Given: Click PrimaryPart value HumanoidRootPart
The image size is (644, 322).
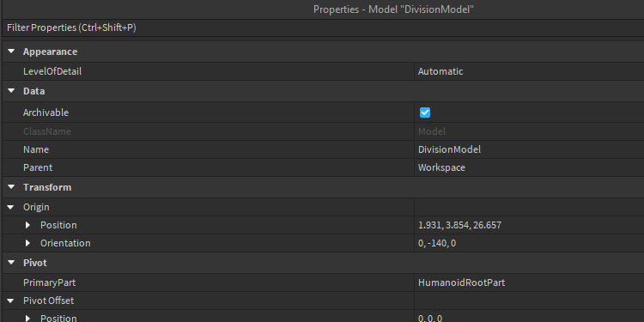Looking at the screenshot, I should 529,283.
